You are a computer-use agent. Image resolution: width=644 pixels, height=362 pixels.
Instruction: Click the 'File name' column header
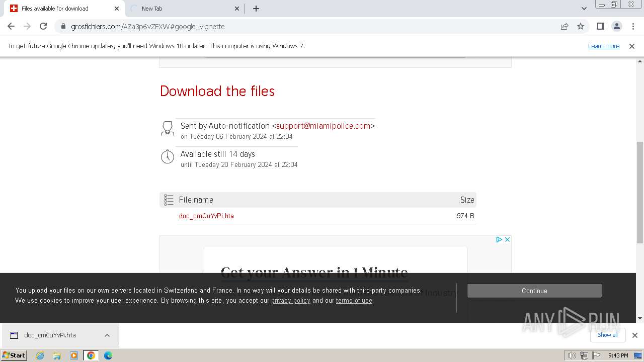coord(196,200)
